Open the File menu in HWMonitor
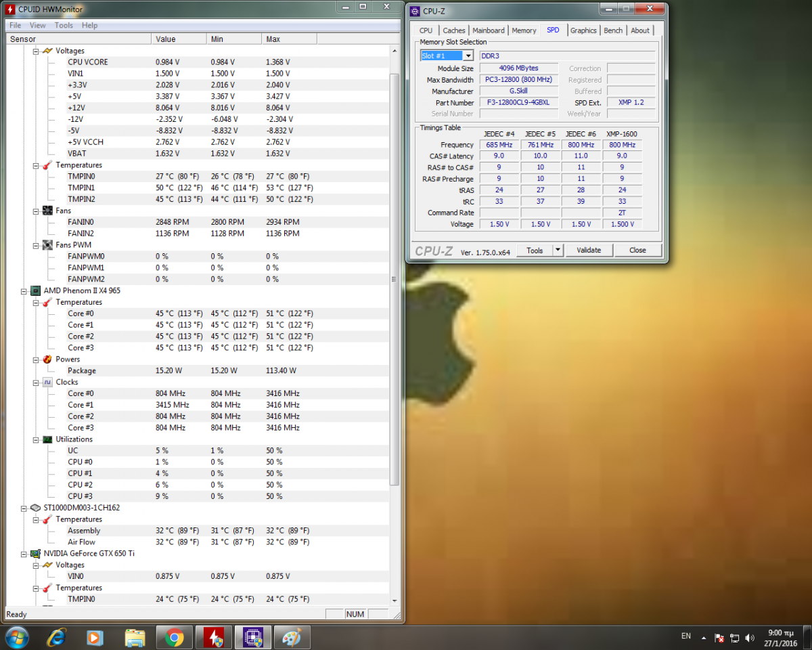Viewport: 812px width, 650px height. pyautogui.click(x=15, y=25)
